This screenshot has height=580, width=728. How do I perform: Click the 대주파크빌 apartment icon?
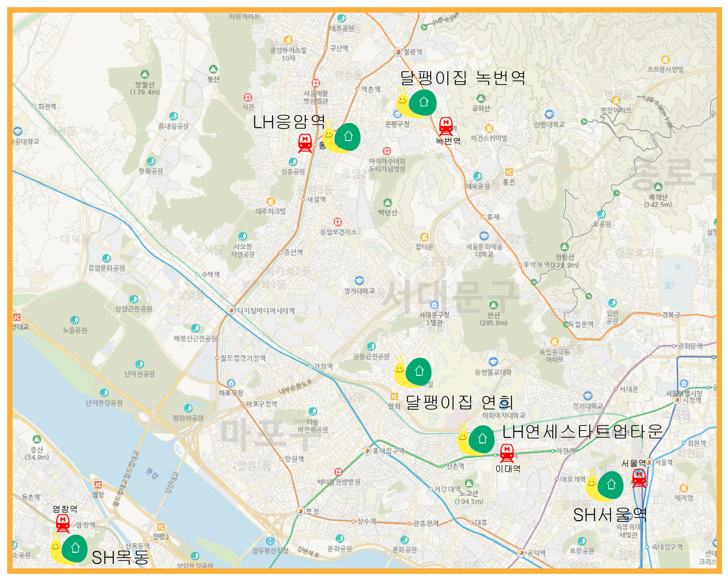click(x=270, y=201)
